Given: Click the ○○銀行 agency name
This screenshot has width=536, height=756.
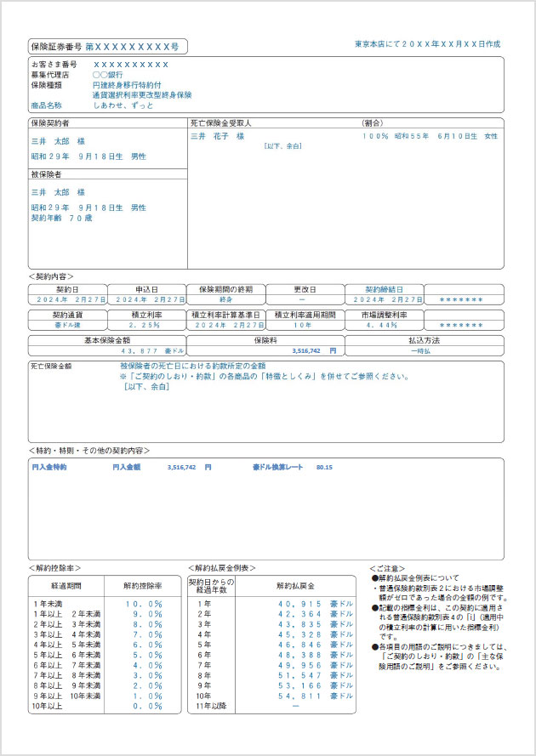Looking at the screenshot, I should point(107,75).
